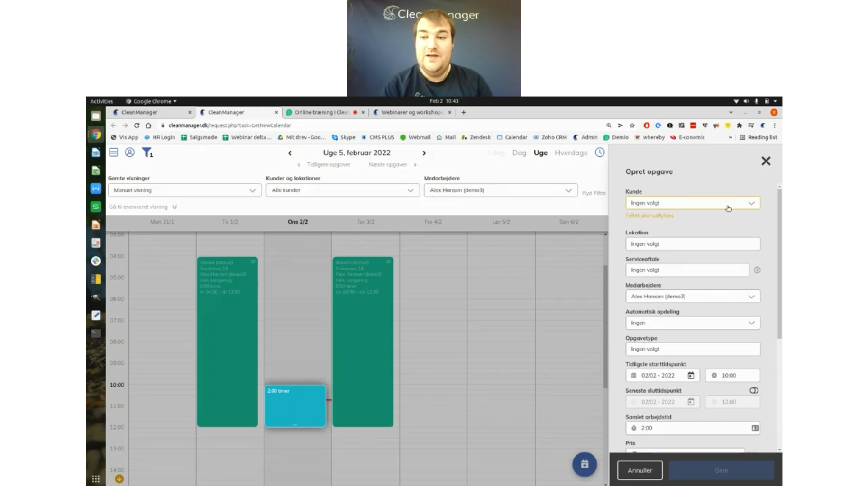Switch calendar to Dag view
Viewport: 868px width, 486px height.
(x=519, y=153)
